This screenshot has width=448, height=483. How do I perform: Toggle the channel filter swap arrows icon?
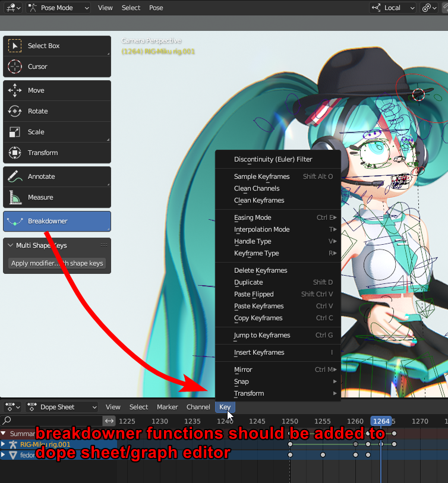[x=109, y=421]
